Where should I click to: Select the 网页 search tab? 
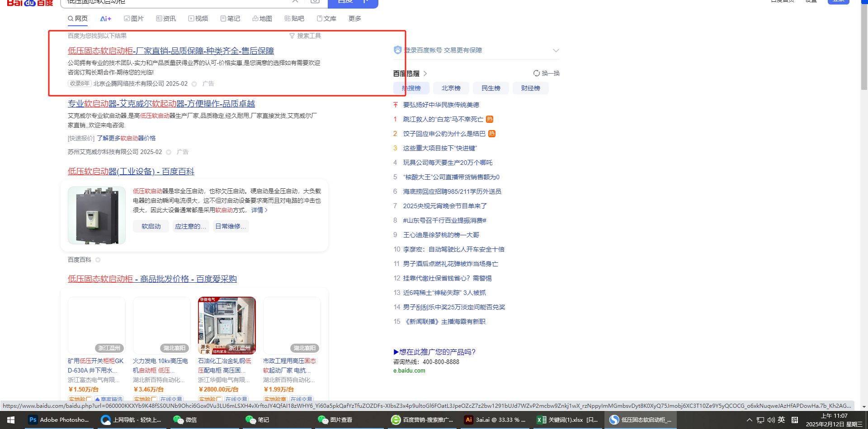tap(78, 19)
